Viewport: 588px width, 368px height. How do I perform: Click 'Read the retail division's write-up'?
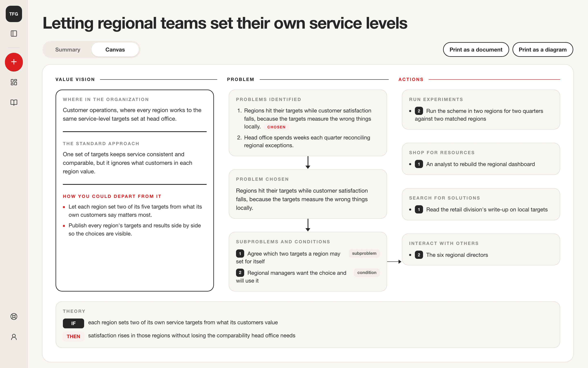point(487,210)
